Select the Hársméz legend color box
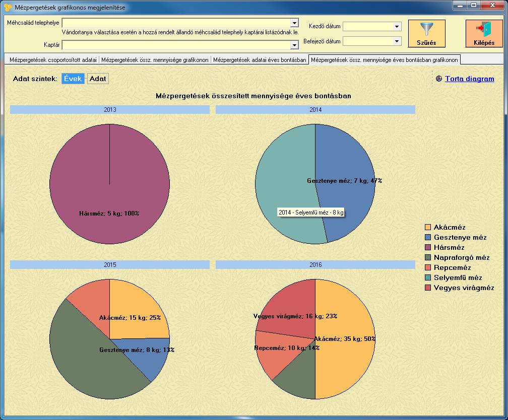The height and width of the screenshot is (420, 508). tap(428, 247)
